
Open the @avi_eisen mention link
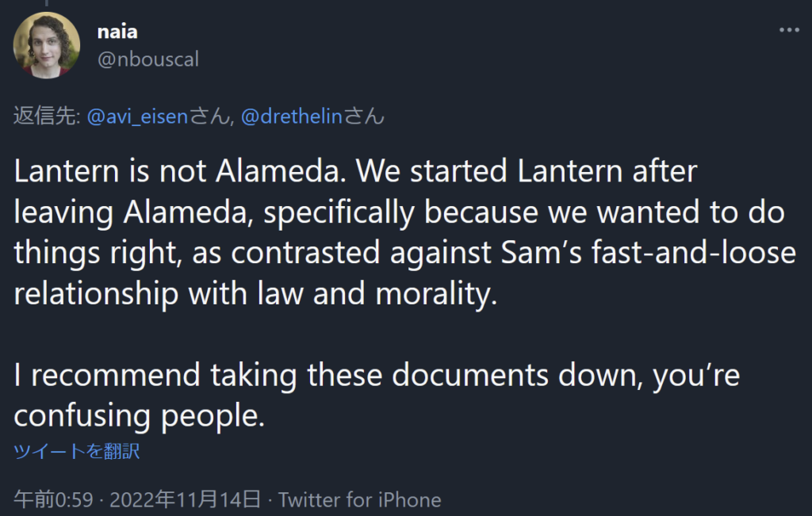pos(136,117)
